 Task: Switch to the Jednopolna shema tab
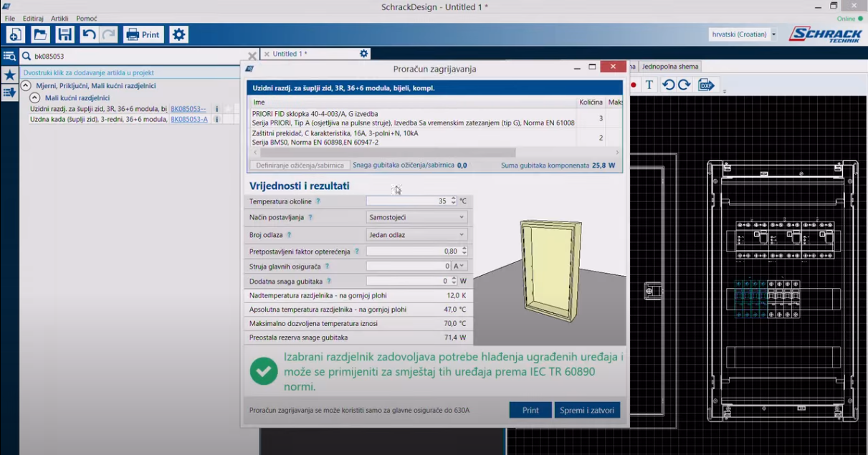[x=669, y=67]
